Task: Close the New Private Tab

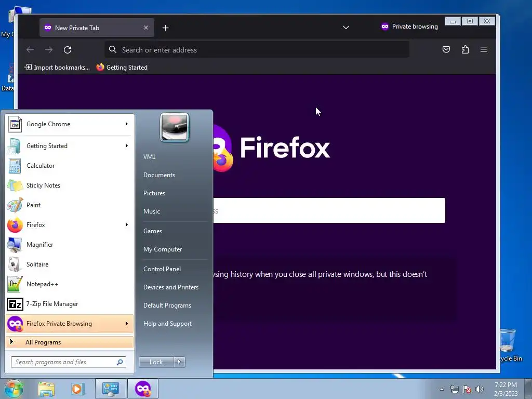Action: point(146,28)
